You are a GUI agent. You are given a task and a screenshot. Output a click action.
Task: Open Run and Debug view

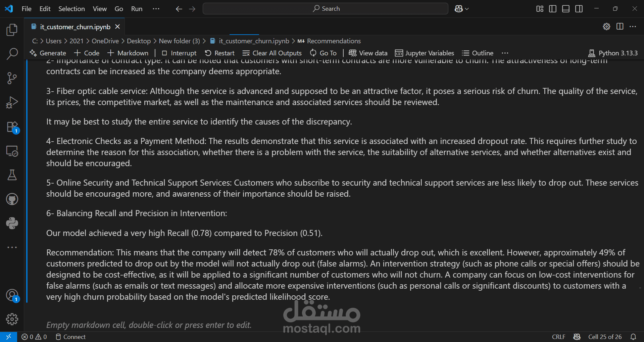click(x=12, y=102)
